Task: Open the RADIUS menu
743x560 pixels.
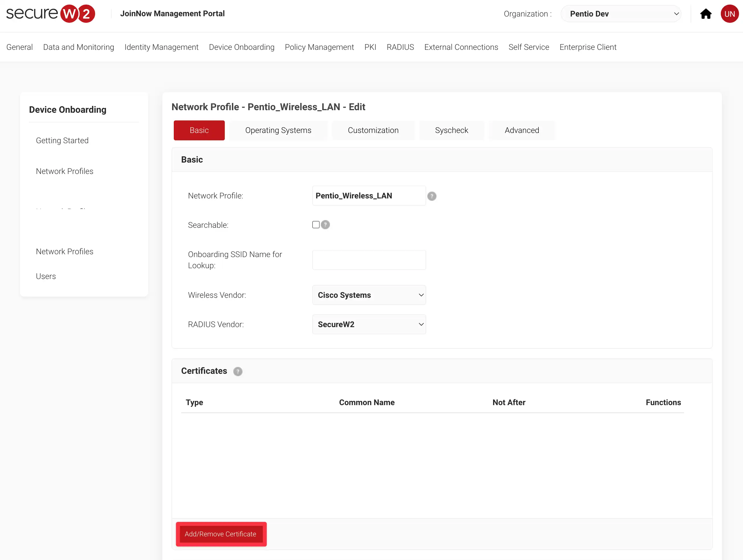Action: pyautogui.click(x=400, y=47)
